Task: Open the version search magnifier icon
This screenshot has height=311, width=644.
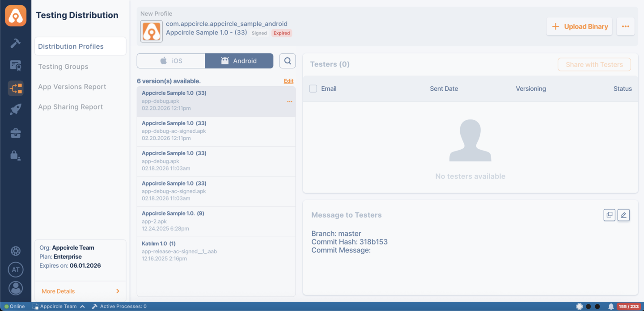Action: (x=287, y=61)
